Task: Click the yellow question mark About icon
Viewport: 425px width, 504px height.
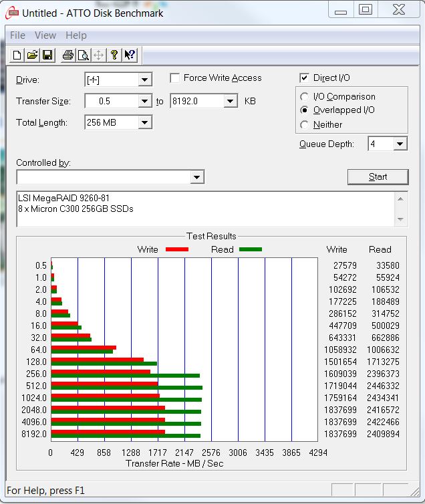Action: point(114,55)
